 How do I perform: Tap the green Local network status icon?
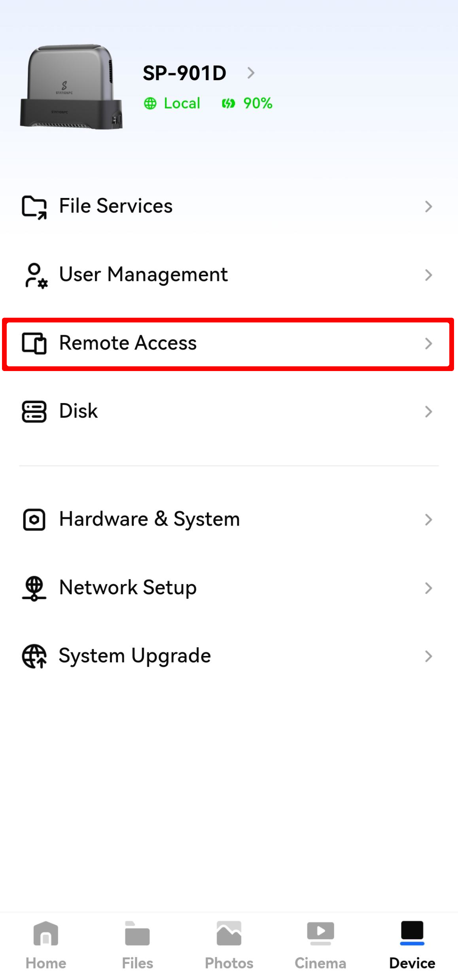click(x=150, y=104)
